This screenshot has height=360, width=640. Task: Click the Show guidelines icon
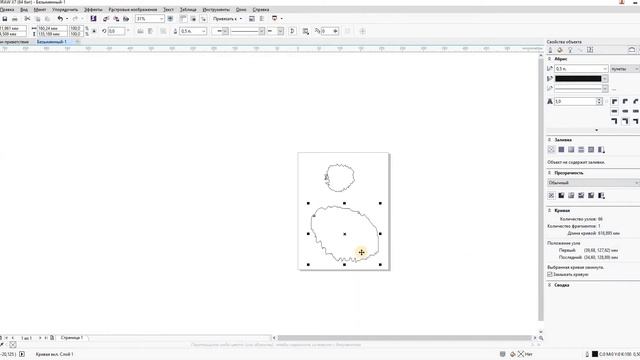(x=203, y=19)
